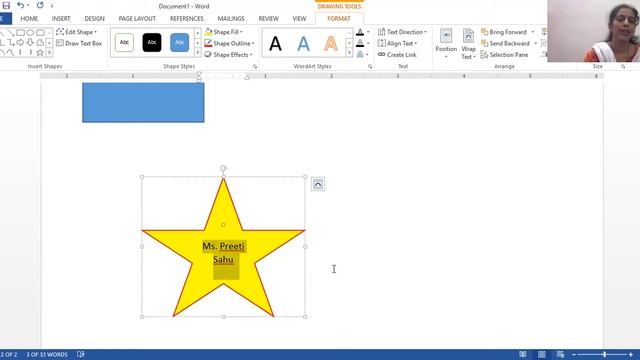Expand the WordArt Styles gallery More arrow

(x=349, y=53)
